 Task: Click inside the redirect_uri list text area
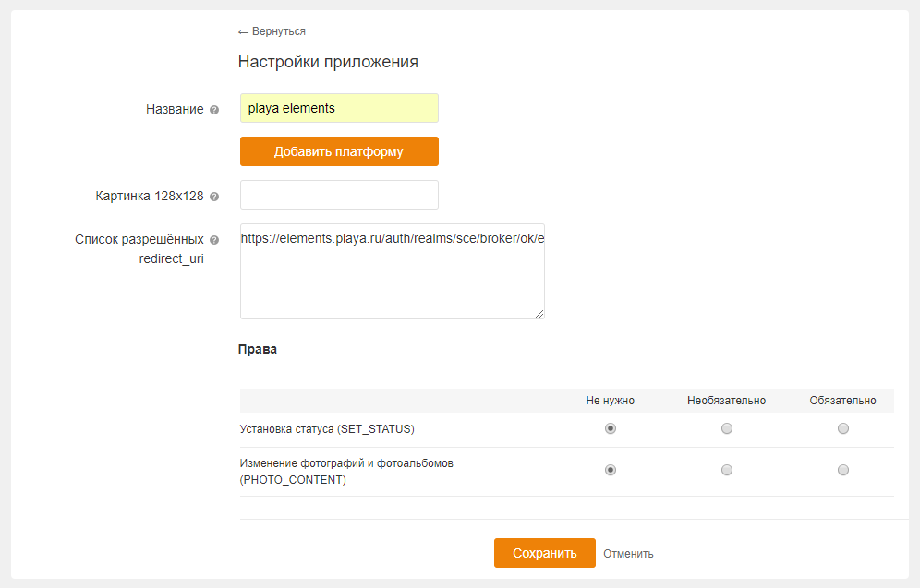point(392,277)
